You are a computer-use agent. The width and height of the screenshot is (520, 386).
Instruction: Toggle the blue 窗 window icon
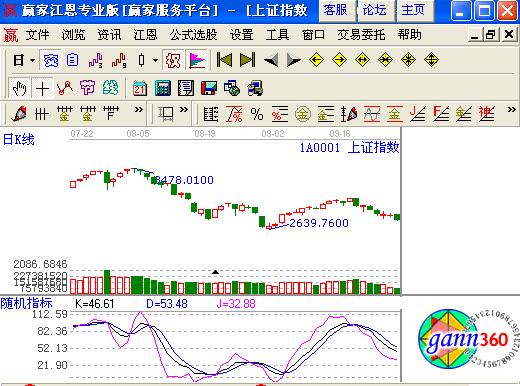click(x=51, y=60)
